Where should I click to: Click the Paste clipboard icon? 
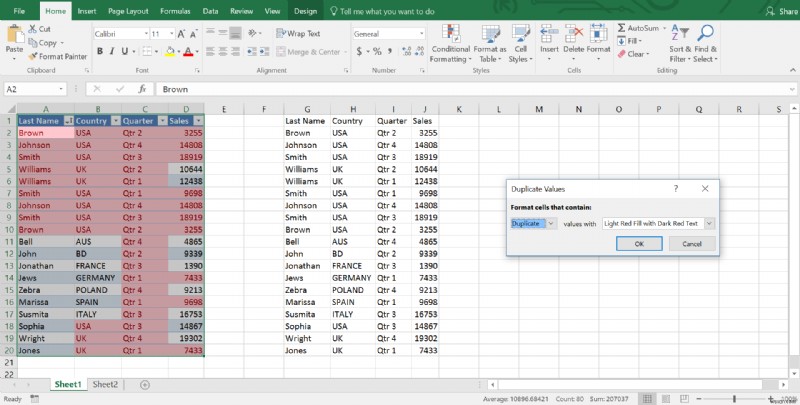point(14,35)
